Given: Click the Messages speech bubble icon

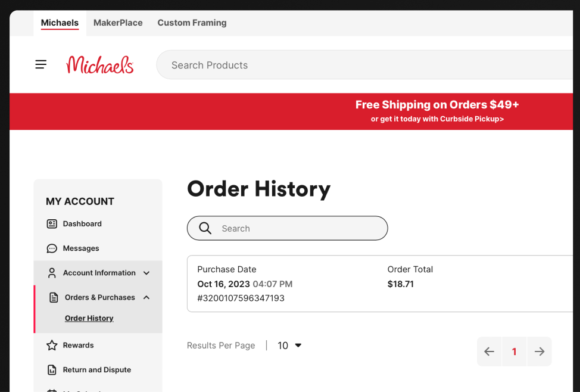Looking at the screenshot, I should (x=52, y=248).
